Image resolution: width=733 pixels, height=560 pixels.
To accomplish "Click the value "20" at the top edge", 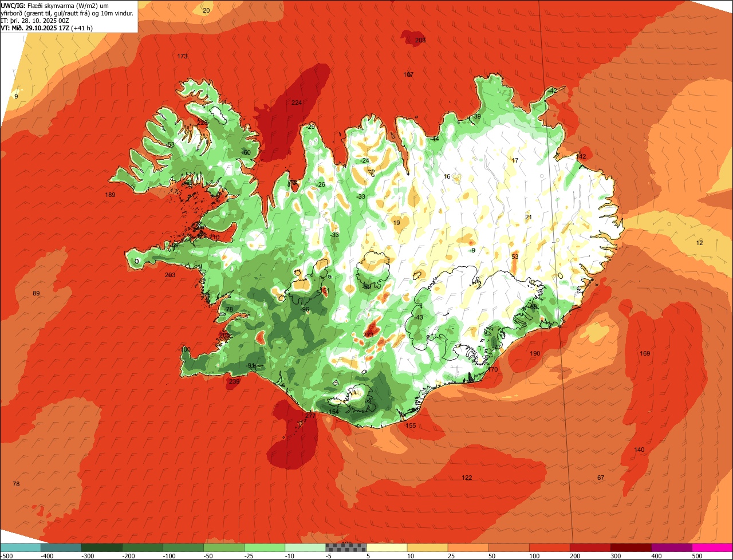I will coord(206,11).
